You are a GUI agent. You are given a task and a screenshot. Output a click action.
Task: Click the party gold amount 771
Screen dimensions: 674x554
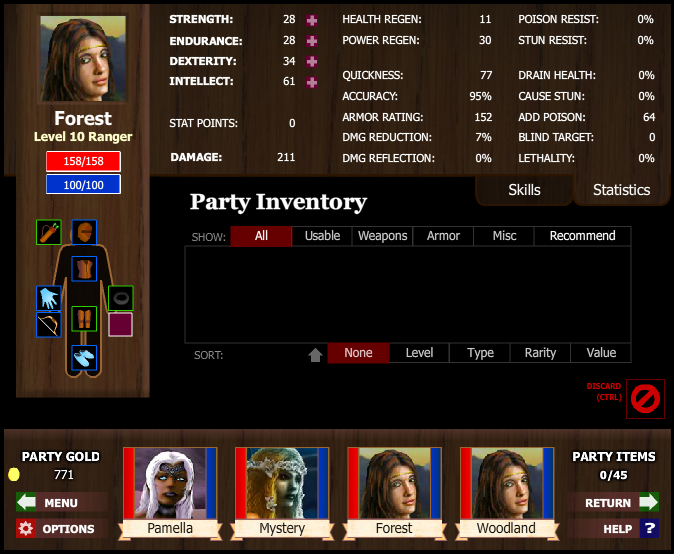(64, 474)
